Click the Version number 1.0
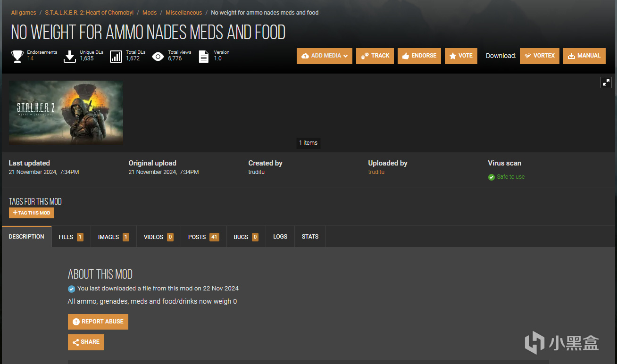 pyautogui.click(x=217, y=58)
